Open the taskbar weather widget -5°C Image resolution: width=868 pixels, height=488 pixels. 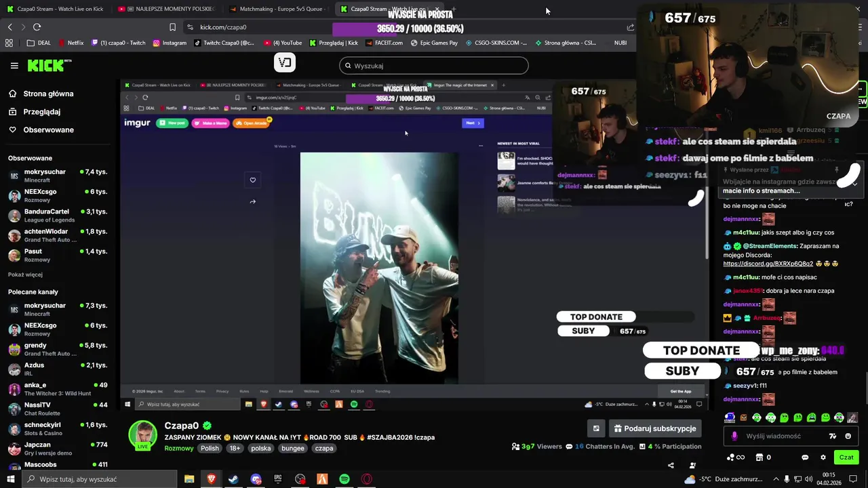point(724,479)
